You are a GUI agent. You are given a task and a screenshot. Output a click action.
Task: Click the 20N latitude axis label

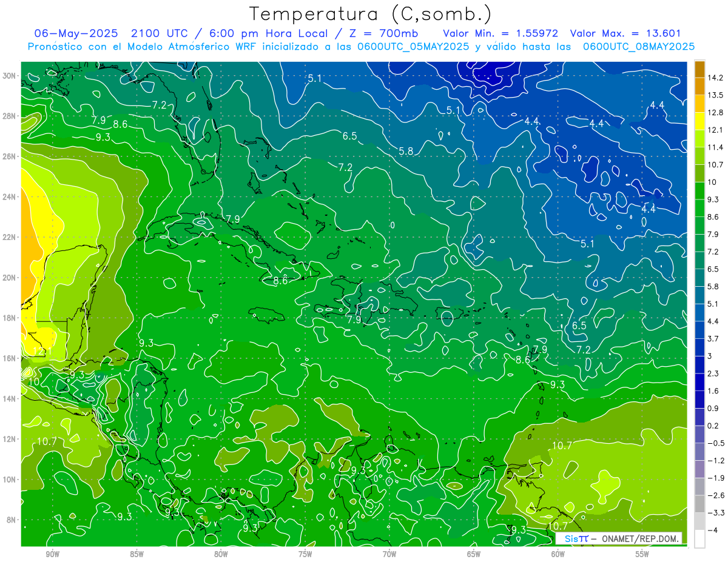pos(10,278)
